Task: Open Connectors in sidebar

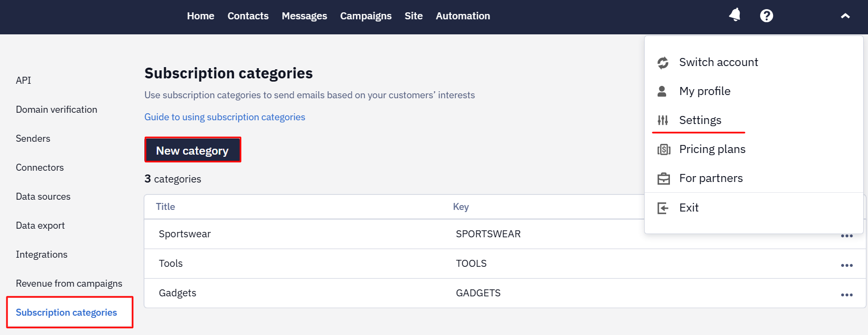Action: (x=40, y=167)
